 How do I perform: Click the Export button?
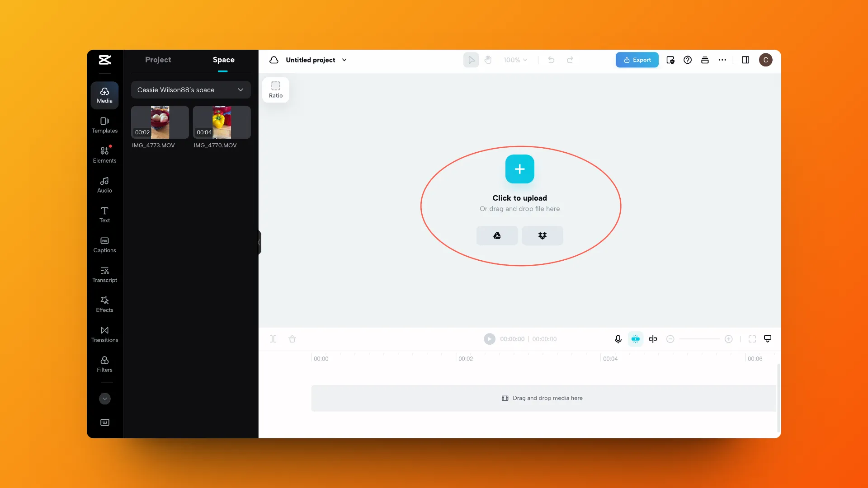(x=637, y=60)
